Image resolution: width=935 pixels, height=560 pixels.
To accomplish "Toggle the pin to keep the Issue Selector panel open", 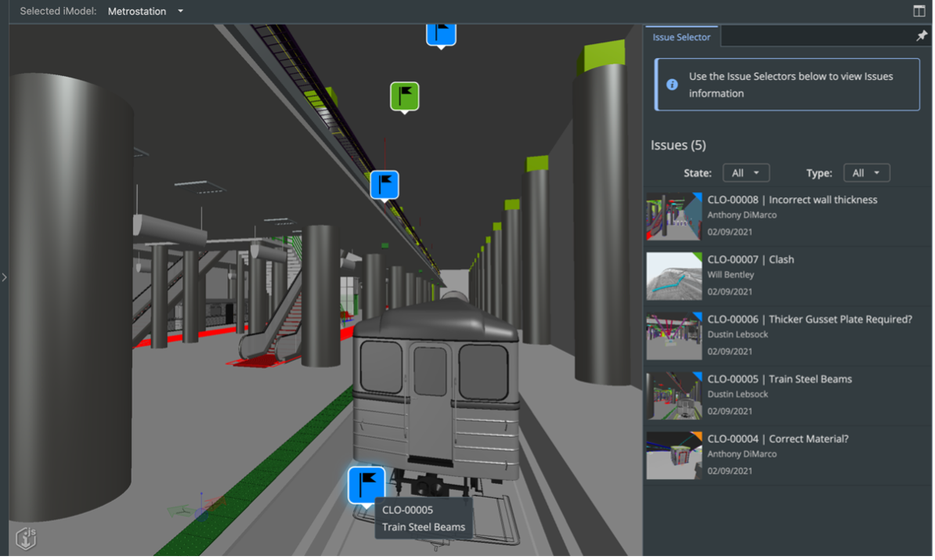I will pos(922,35).
